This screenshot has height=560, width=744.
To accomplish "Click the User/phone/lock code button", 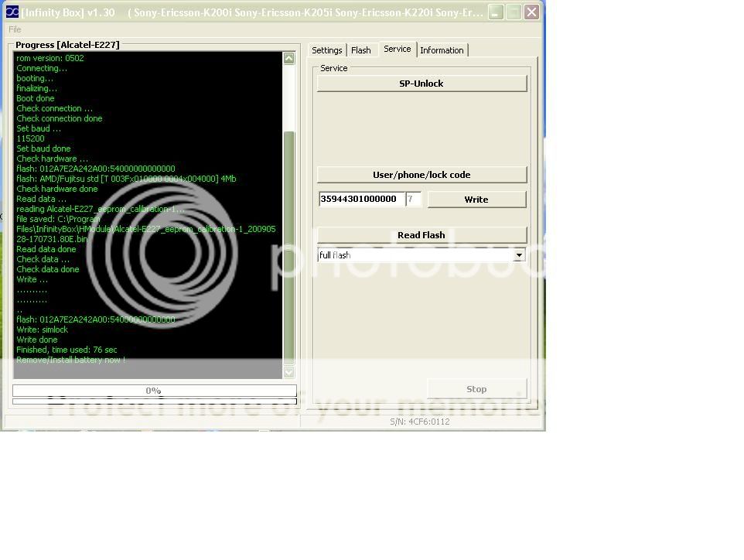I will (x=421, y=175).
